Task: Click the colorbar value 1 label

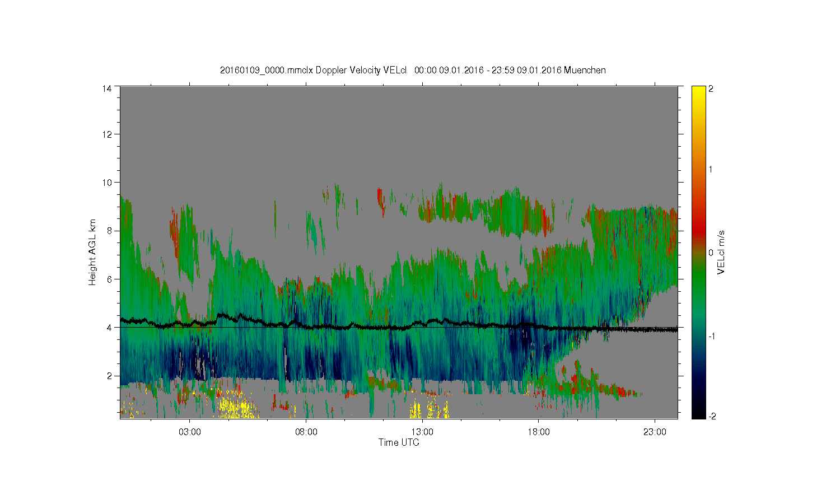Action: pyautogui.click(x=711, y=169)
